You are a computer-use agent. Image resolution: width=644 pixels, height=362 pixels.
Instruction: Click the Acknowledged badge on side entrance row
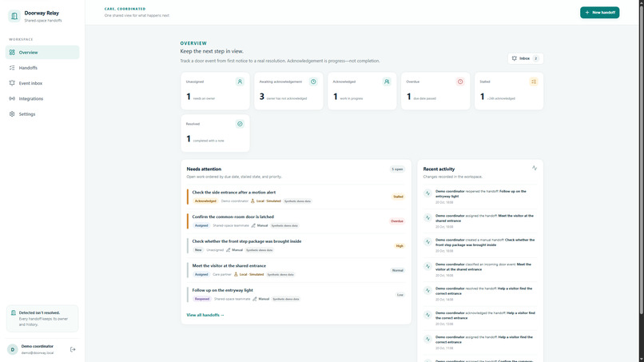click(x=205, y=201)
